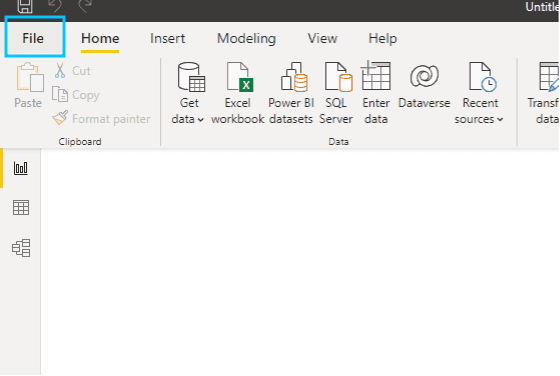Screen dimensions: 560x376
Task: Open the Insert ribbon tab
Action: 168,39
